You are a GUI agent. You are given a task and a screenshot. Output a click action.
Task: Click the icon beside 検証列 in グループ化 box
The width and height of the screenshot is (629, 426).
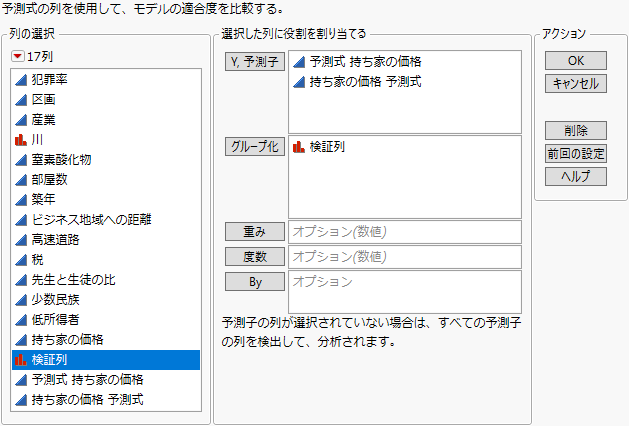coord(299,147)
